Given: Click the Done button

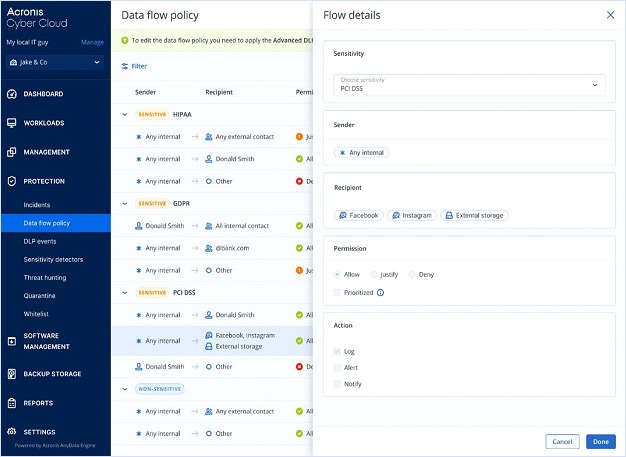Looking at the screenshot, I should tap(601, 441).
